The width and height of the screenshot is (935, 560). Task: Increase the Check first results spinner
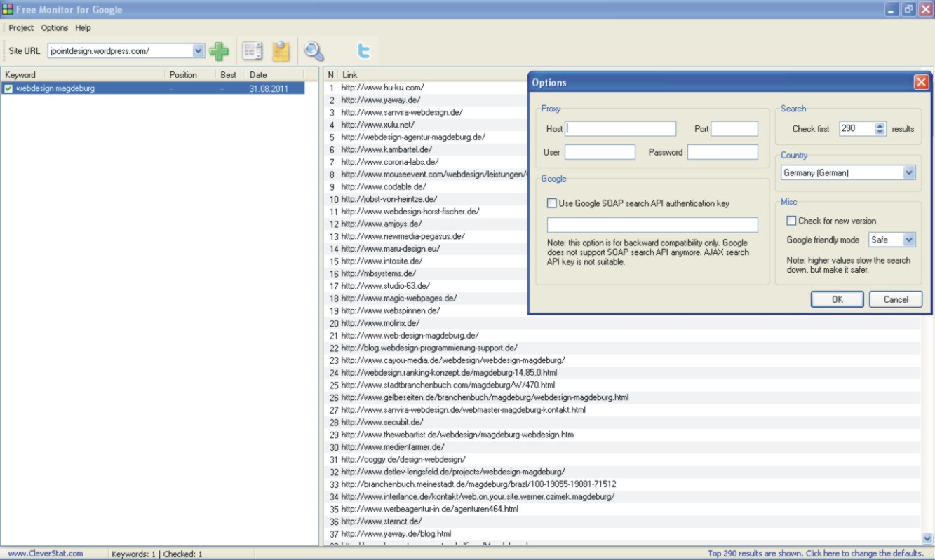880,126
